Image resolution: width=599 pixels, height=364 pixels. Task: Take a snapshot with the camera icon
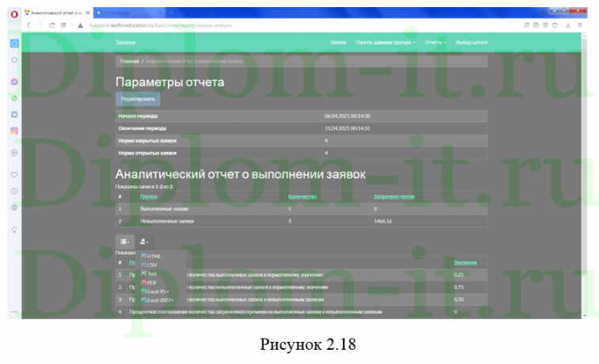click(536, 25)
